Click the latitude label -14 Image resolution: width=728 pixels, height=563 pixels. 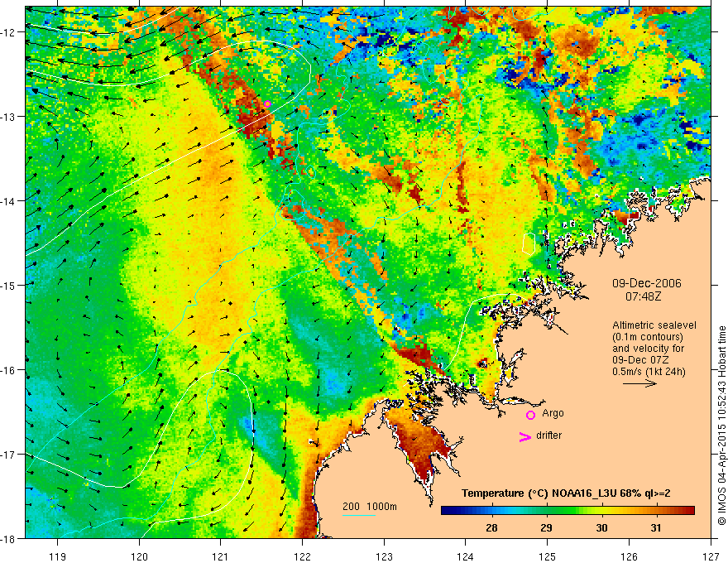(9, 201)
